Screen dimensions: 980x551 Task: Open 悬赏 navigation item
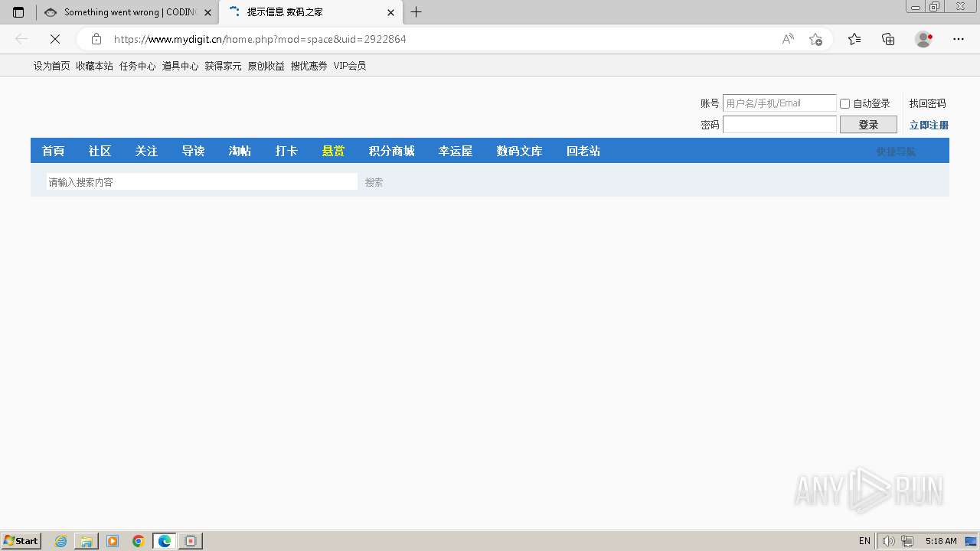coord(333,151)
